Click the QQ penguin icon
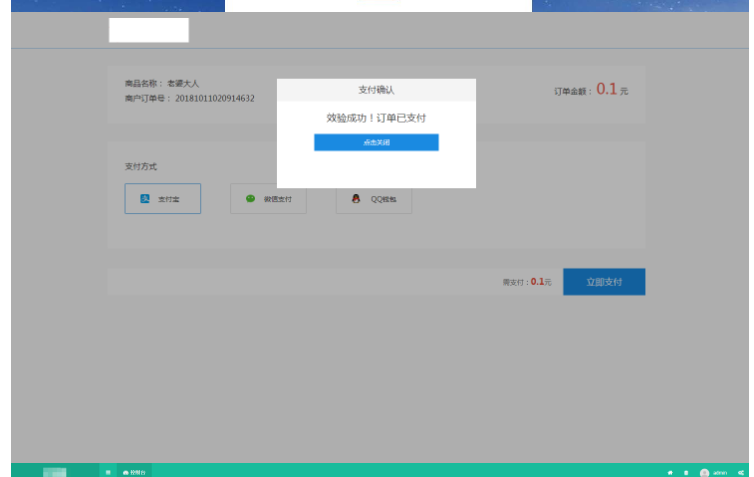 point(355,199)
